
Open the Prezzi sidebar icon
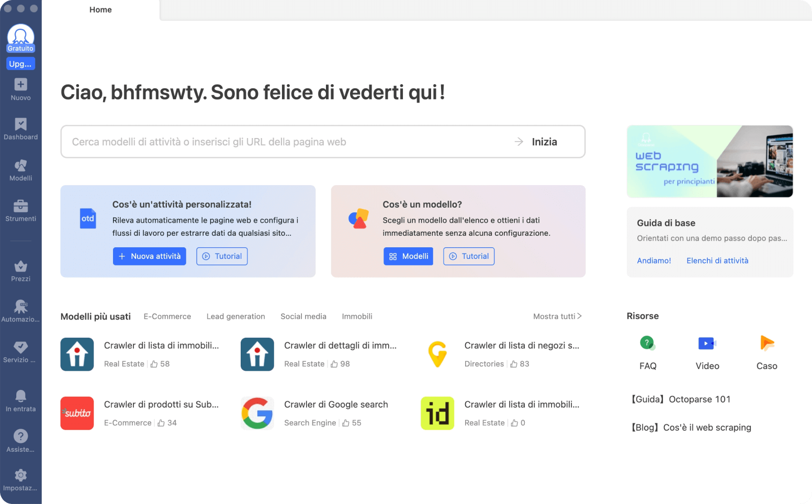(x=20, y=267)
